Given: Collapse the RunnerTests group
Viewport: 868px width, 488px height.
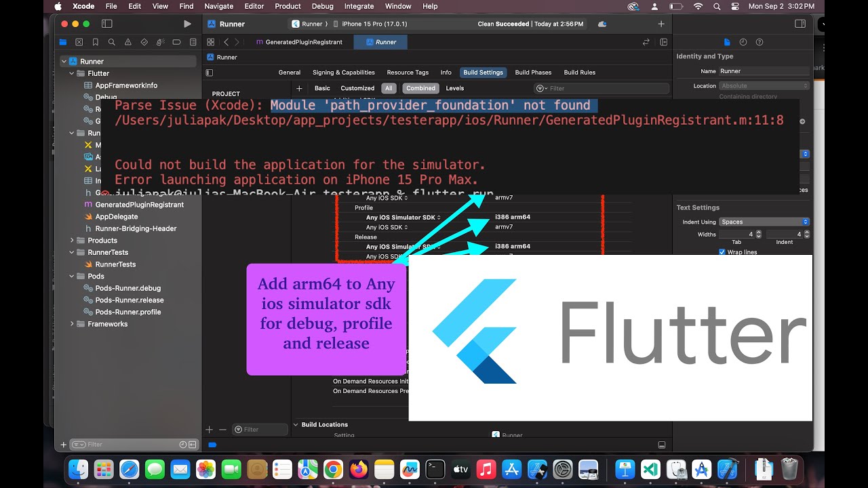Looking at the screenshot, I should [72, 252].
